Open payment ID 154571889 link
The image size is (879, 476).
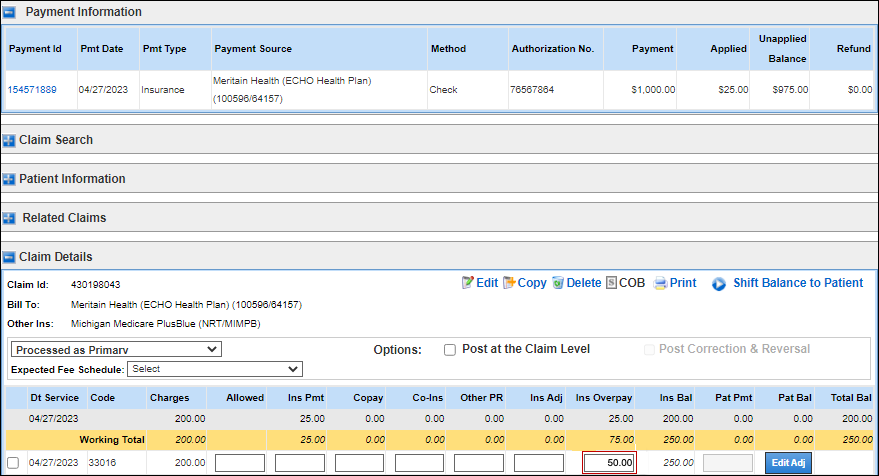pos(32,90)
